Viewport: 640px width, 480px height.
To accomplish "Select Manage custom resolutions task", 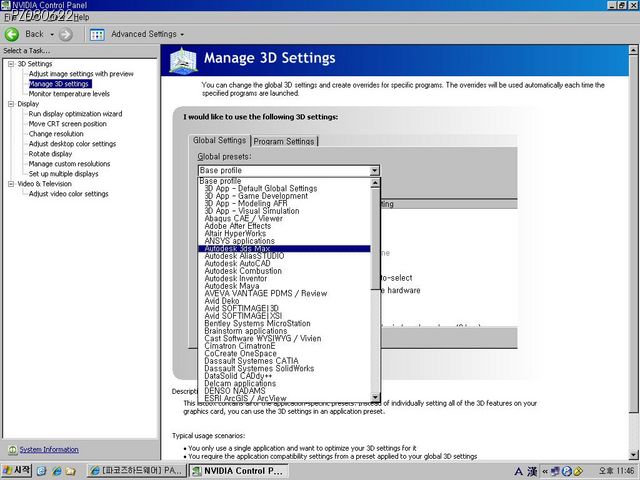I will click(x=69, y=164).
